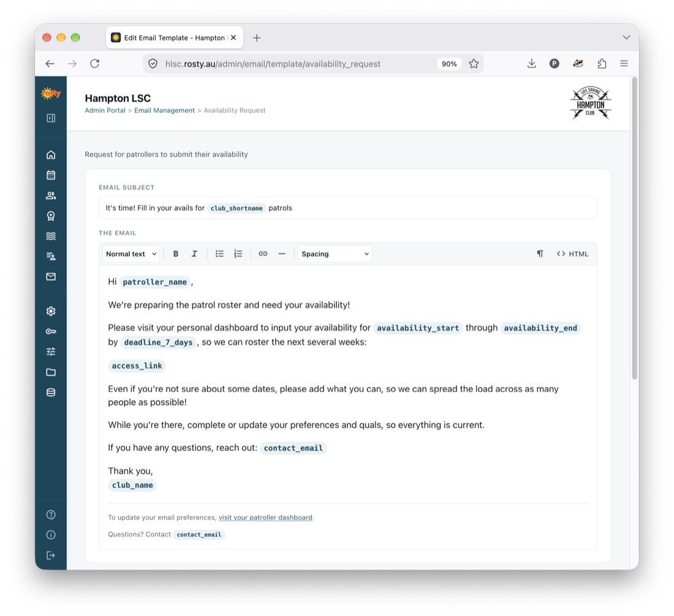The width and height of the screenshot is (674, 616).
Task: Toggle italic formatting in editor toolbar
Action: 194,254
